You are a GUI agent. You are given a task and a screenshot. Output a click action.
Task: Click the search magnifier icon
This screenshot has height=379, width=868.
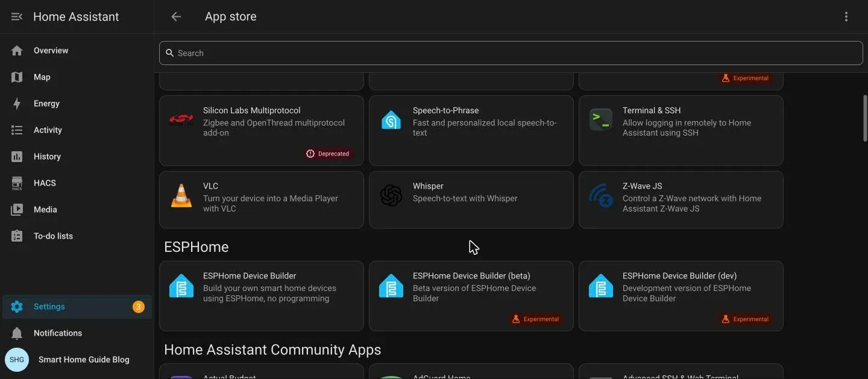(x=170, y=53)
